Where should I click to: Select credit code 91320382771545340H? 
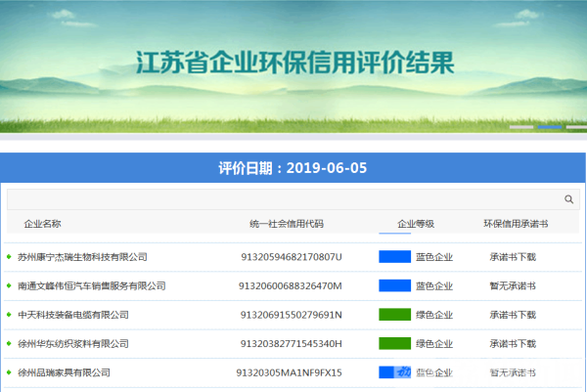click(291, 344)
